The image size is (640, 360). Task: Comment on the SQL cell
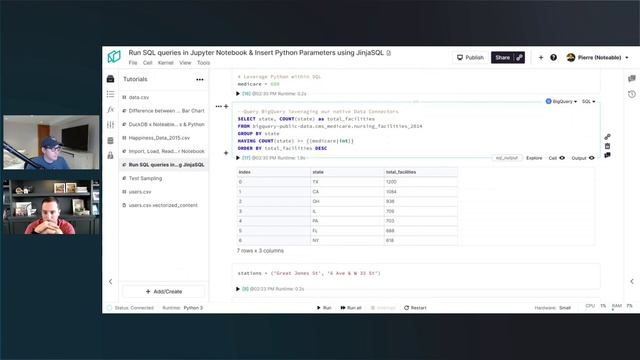pyautogui.click(x=607, y=155)
